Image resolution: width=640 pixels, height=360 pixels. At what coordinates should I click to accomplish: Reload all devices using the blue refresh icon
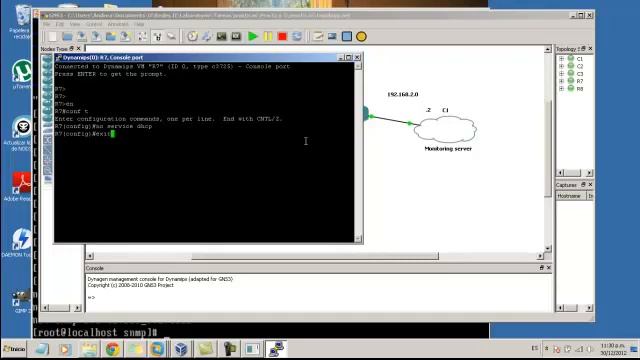point(297,37)
